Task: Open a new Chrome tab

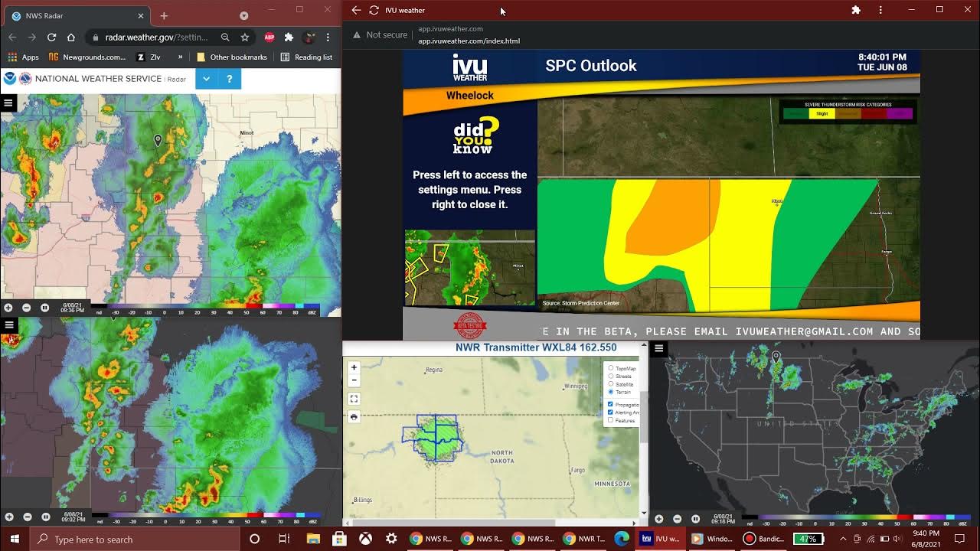Action: click(x=164, y=15)
